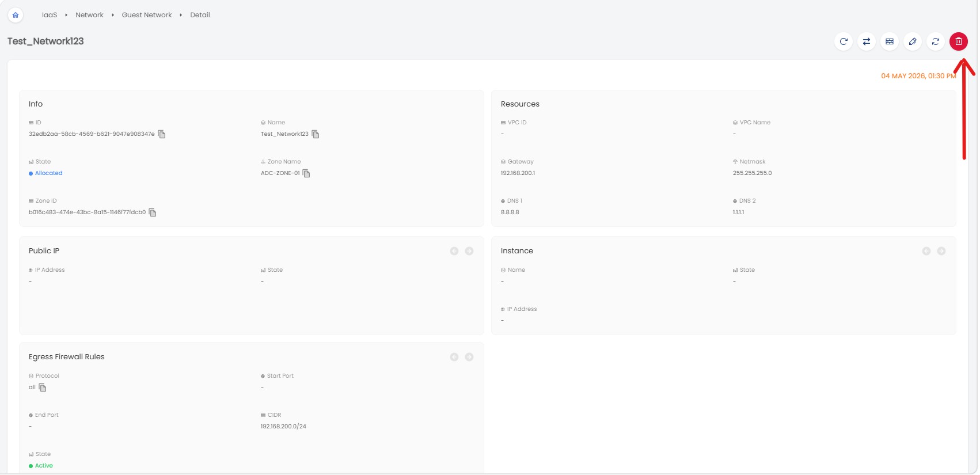Show next Egress Firewall Rules entry

tap(469, 357)
